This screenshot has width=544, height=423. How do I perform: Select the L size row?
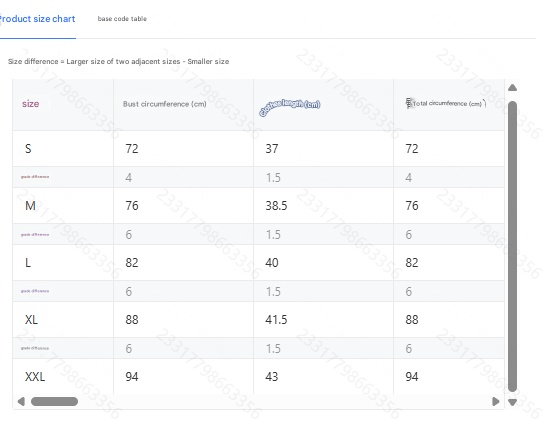pyautogui.click(x=258, y=262)
